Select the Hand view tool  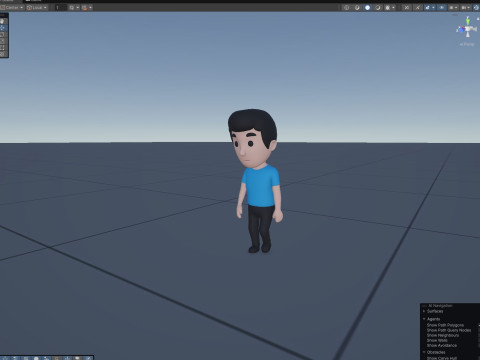[3, 21]
